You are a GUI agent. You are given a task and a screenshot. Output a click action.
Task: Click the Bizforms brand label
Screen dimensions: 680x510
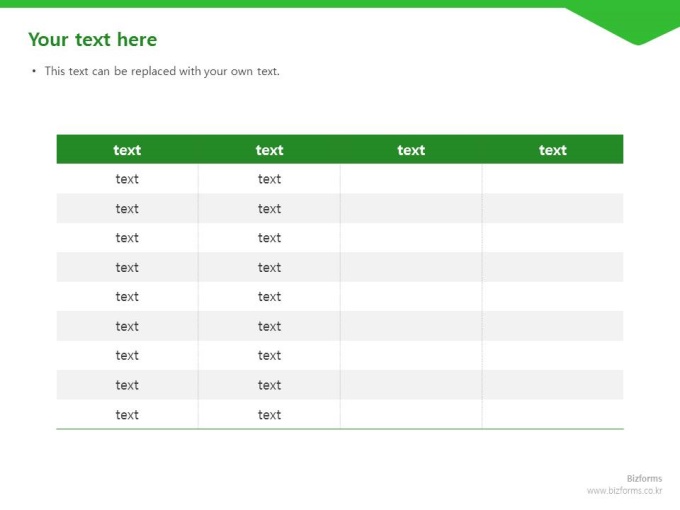[x=644, y=478]
